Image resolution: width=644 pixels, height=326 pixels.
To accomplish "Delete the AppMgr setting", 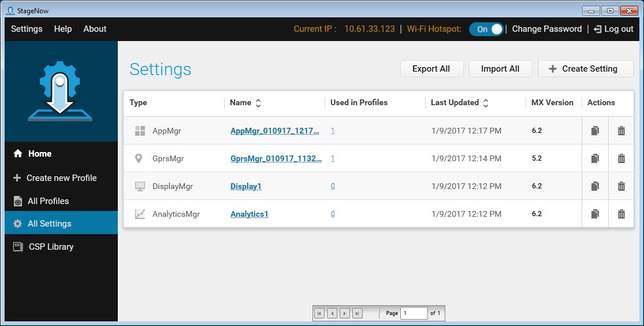I will [x=621, y=131].
